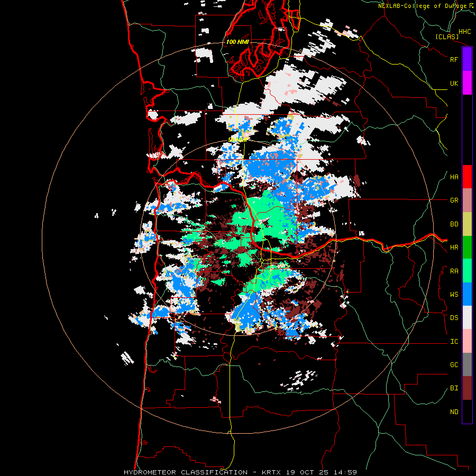
Task: Click the 50 NMI range ring label
Action: click(x=237, y=140)
